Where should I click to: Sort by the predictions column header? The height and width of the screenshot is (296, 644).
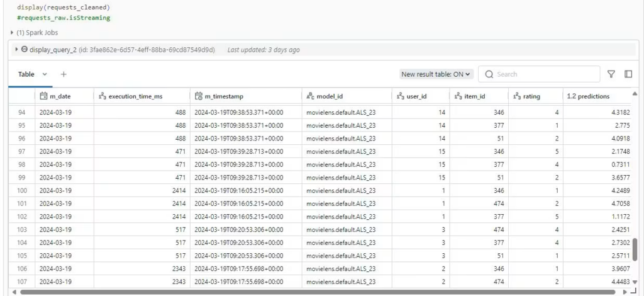[587, 96]
